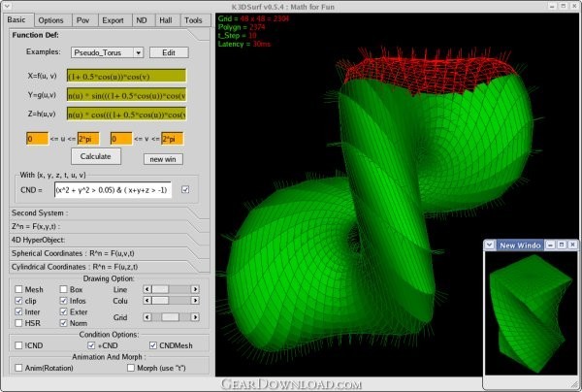Toggle the Norm checkbox
The height and width of the screenshot is (392, 582).
63,323
